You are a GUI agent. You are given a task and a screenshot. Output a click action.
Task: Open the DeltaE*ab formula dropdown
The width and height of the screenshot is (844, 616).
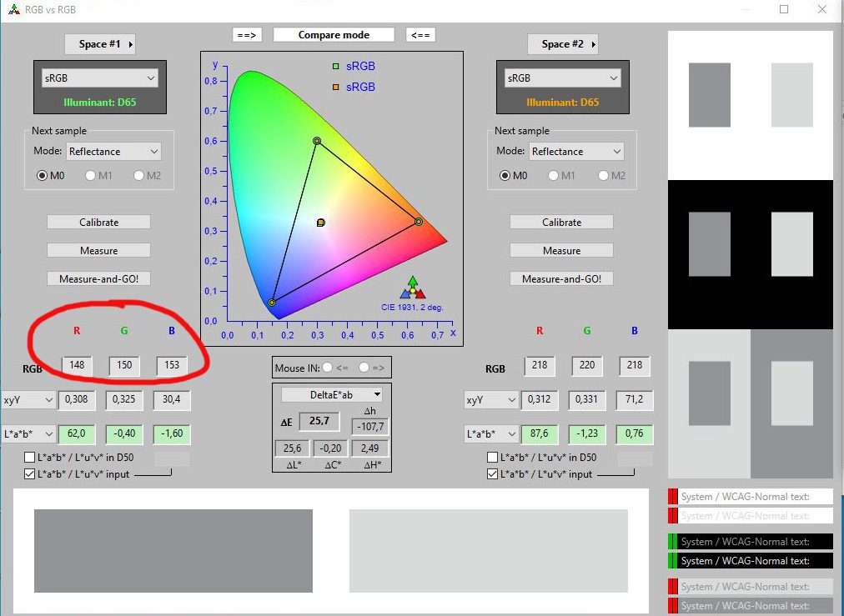point(331,394)
